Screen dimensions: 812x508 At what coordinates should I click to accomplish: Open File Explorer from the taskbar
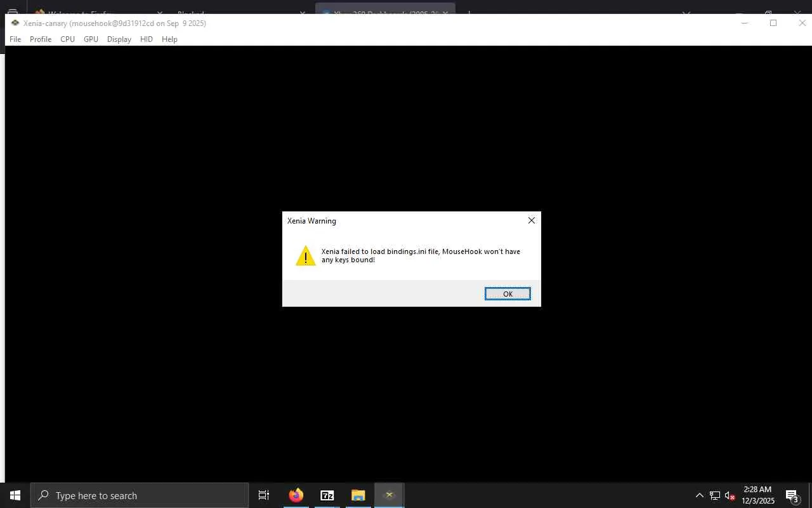[x=358, y=495]
